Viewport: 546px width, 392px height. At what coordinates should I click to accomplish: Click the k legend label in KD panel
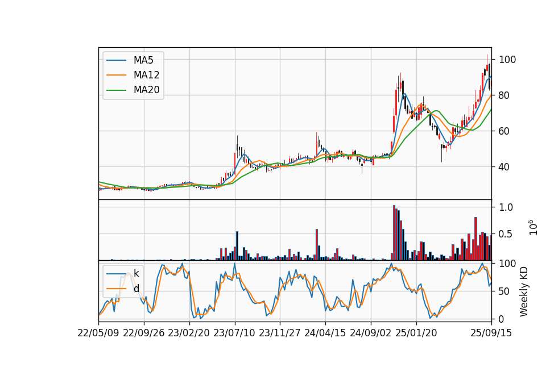[x=136, y=273]
